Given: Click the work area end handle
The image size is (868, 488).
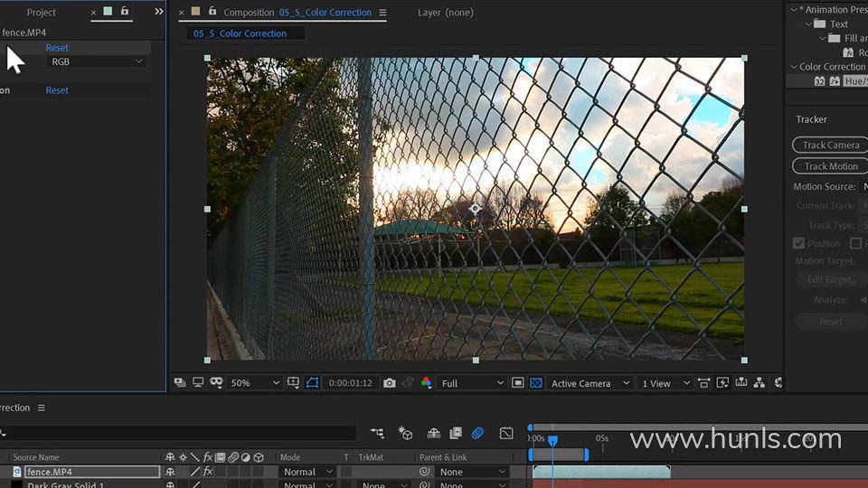Looking at the screenshot, I should point(586,455).
